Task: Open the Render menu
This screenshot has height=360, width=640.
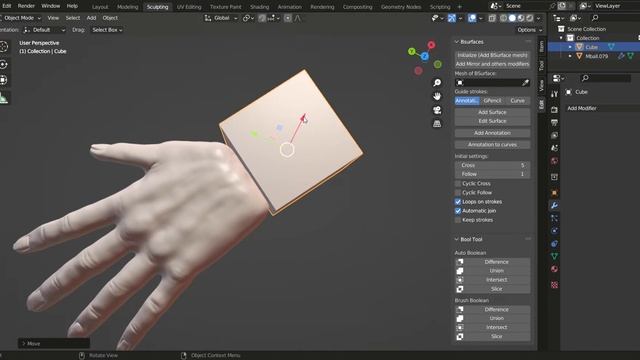Action: pos(26,6)
